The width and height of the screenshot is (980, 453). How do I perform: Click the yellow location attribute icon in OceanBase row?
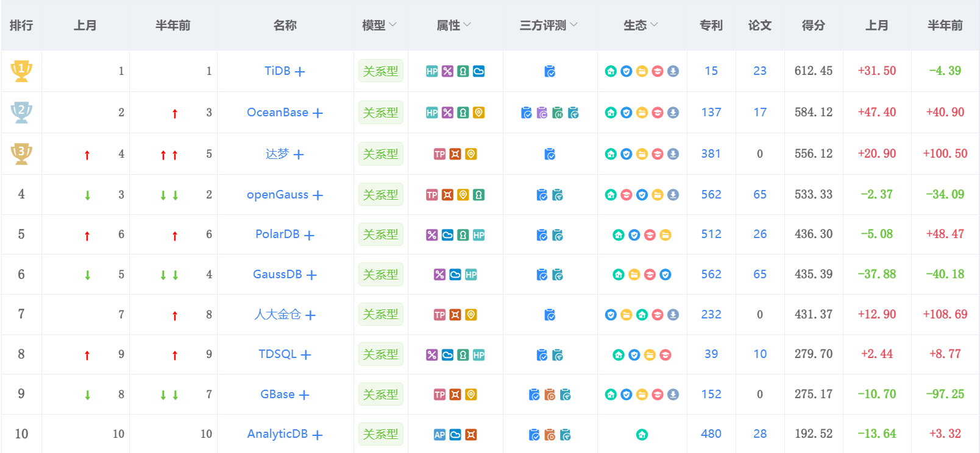[478, 113]
